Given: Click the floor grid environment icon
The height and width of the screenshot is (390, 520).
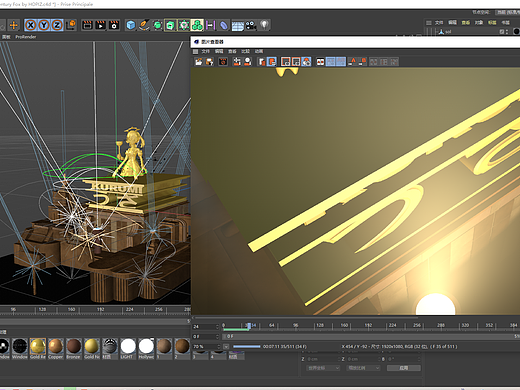Looking at the screenshot, I should tap(237, 26).
